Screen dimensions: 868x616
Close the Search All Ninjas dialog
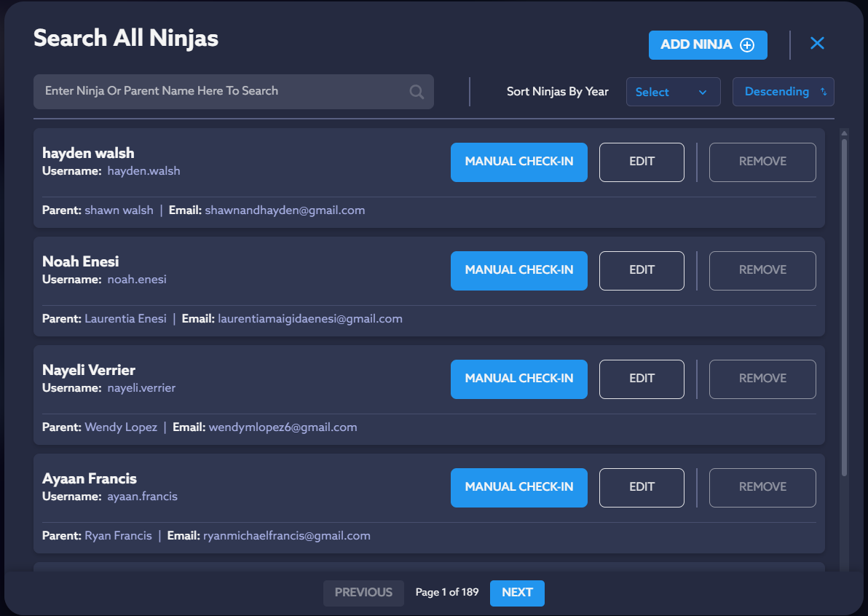(817, 44)
